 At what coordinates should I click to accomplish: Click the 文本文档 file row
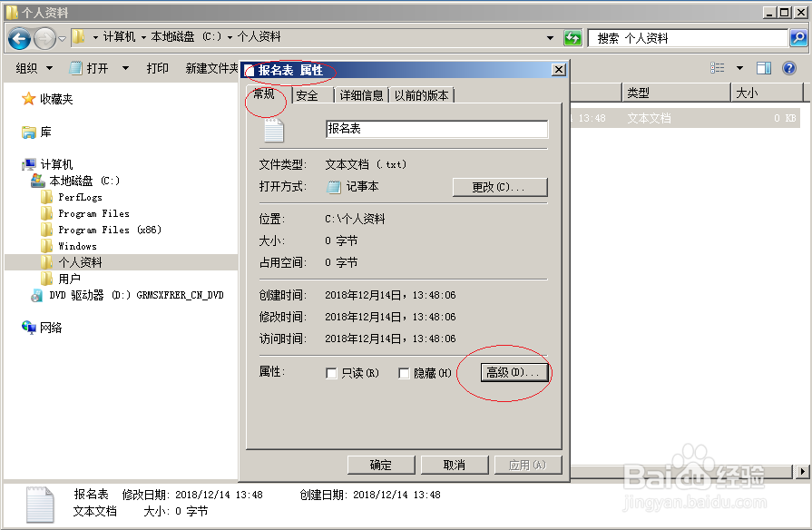685,118
